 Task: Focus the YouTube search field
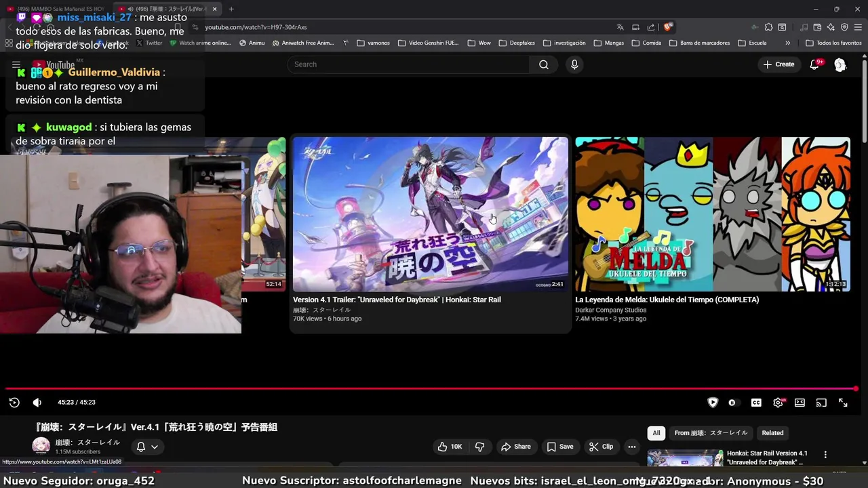pyautogui.click(x=408, y=64)
